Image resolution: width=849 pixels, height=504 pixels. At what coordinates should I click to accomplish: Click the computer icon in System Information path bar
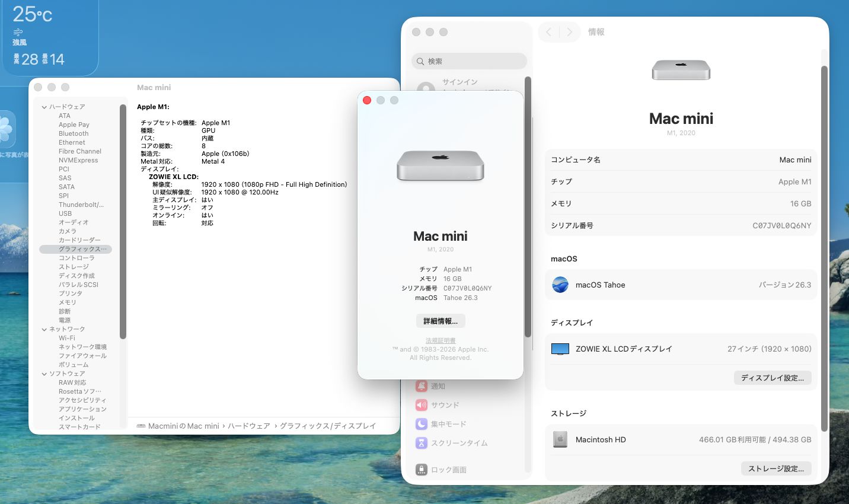141,426
